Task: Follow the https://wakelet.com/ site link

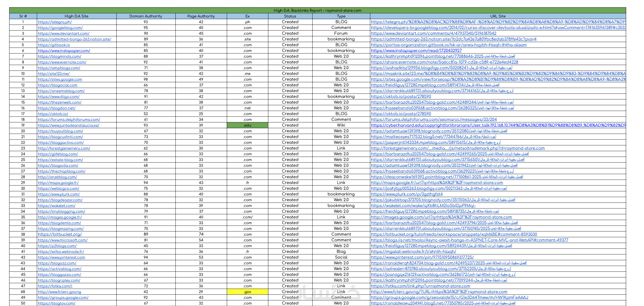Action: [57, 206]
